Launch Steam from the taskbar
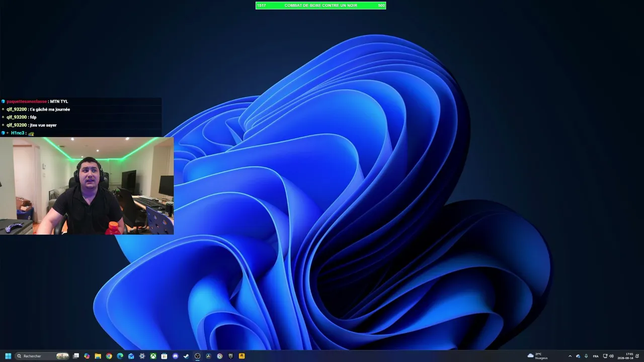Image resolution: width=644 pixels, height=362 pixels. point(186,356)
